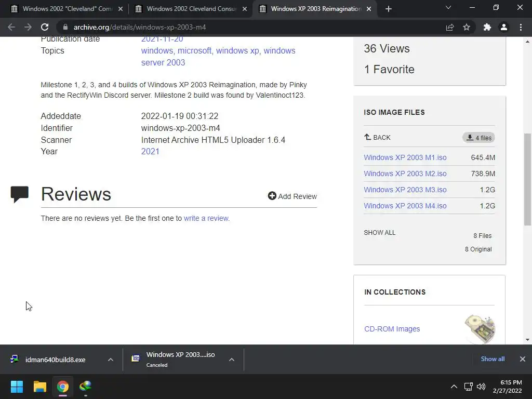Click the write a review link

(x=206, y=218)
